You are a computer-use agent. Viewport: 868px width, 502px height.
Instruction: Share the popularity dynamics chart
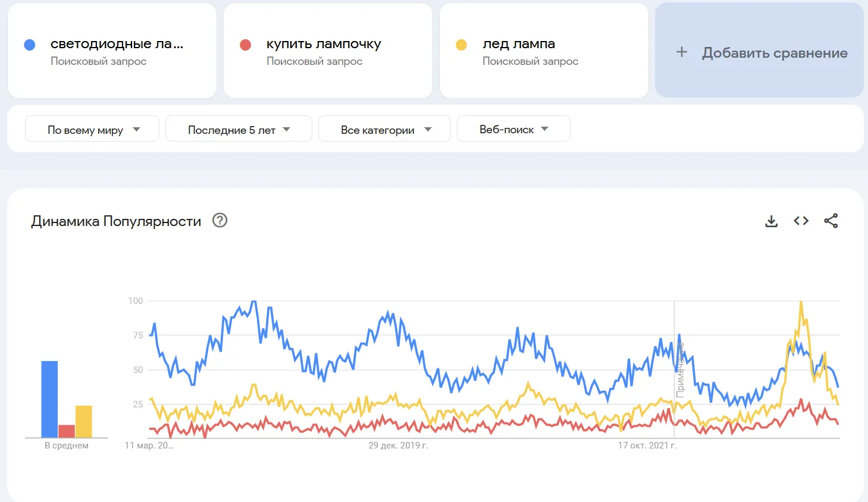coord(831,221)
